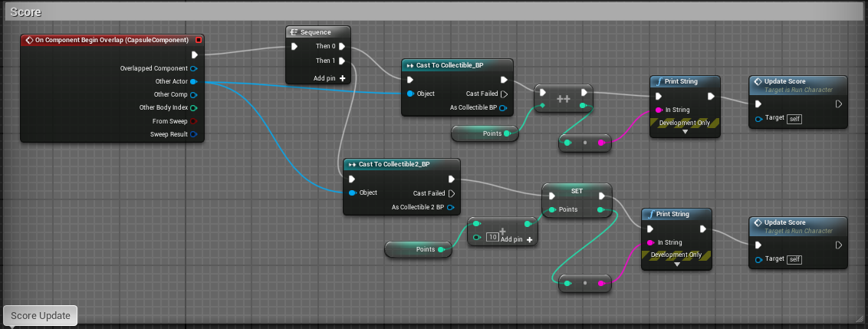Add a pin to the Sequence node
The width and height of the screenshot is (868, 329).
coord(342,78)
